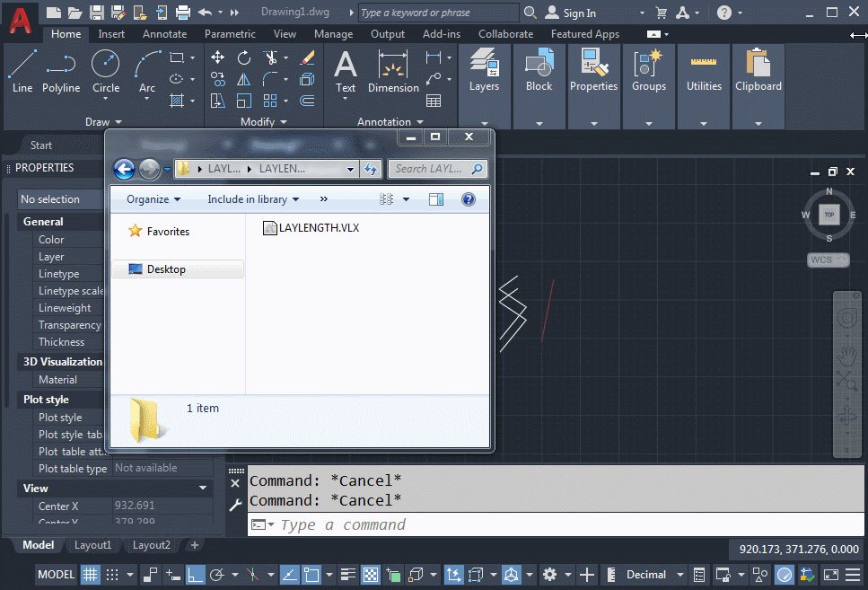Select the Line drawing tool
The width and height of the screenshot is (868, 590).
(22, 72)
